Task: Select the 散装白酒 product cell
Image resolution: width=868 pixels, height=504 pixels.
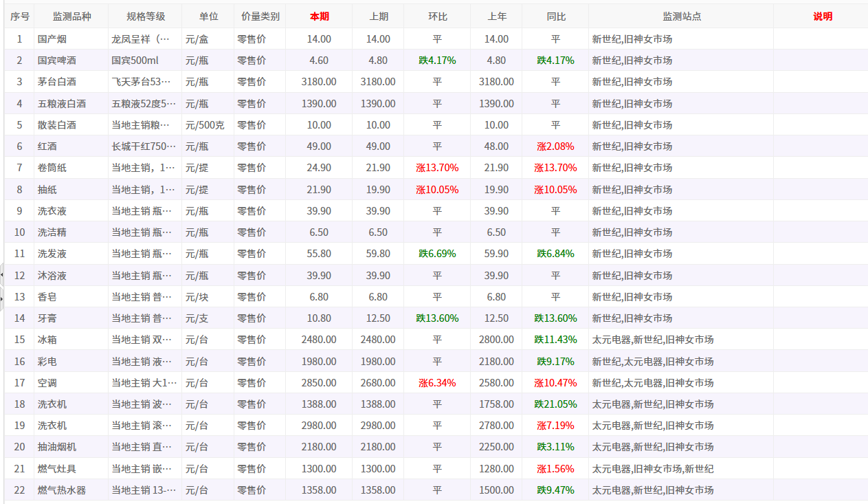Action: [71, 125]
